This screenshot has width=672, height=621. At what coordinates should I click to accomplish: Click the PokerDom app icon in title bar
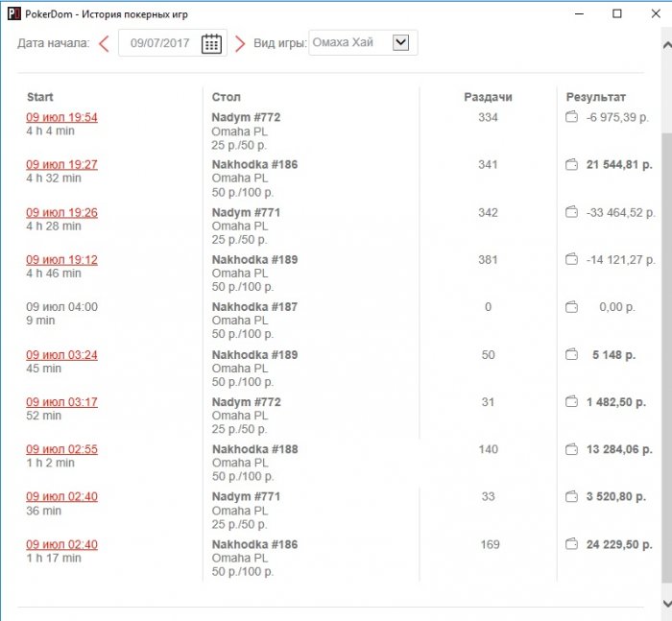[x=13, y=13]
